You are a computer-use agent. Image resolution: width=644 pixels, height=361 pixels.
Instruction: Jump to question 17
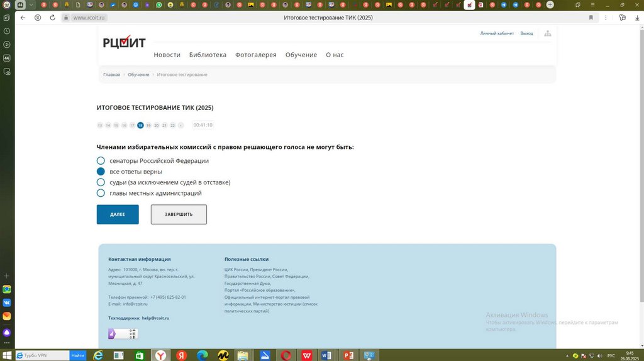click(x=132, y=125)
